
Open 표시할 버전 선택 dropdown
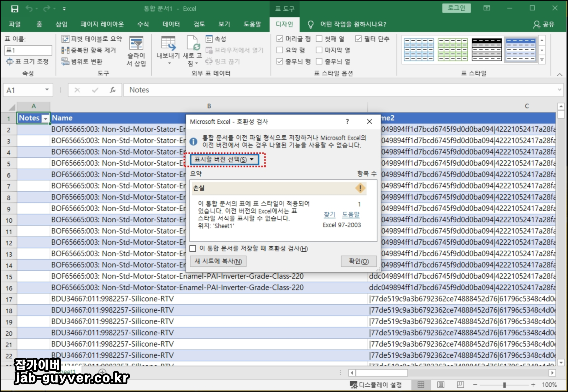coord(224,160)
